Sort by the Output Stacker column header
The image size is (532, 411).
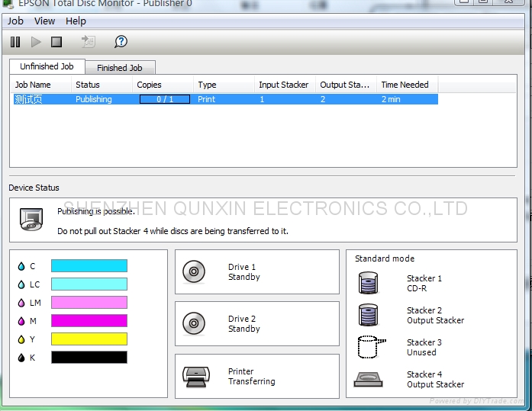tap(346, 85)
